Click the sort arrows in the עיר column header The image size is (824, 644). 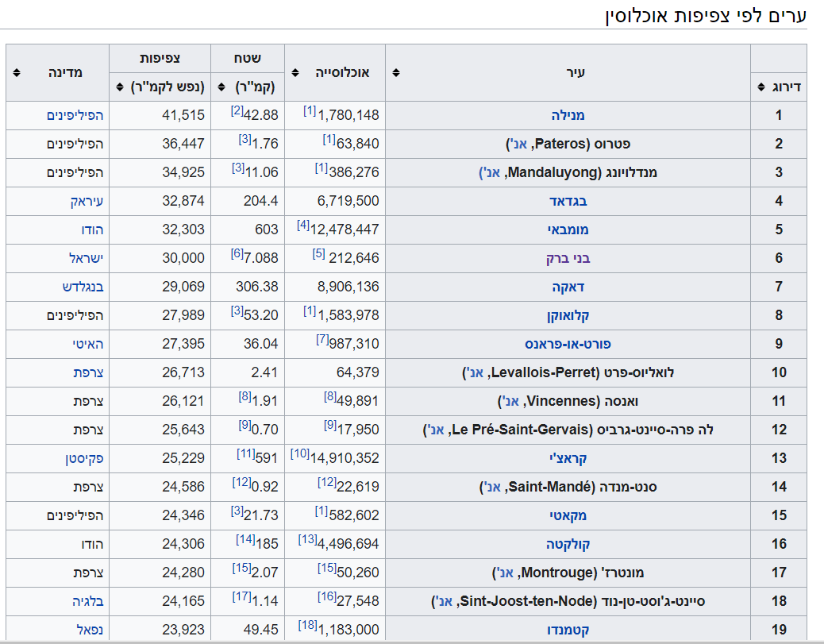[x=396, y=72]
